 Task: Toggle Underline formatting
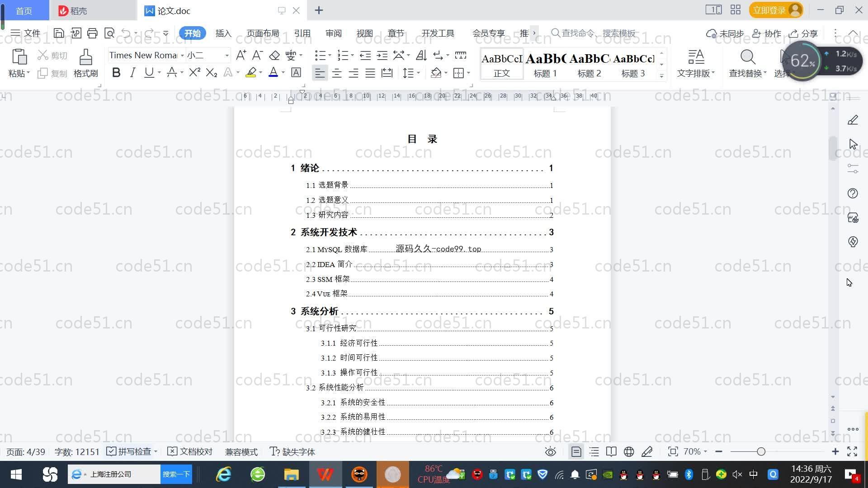pos(149,72)
